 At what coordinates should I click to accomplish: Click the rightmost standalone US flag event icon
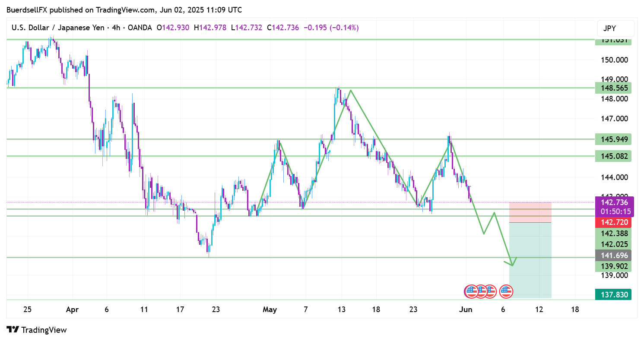pos(506,291)
